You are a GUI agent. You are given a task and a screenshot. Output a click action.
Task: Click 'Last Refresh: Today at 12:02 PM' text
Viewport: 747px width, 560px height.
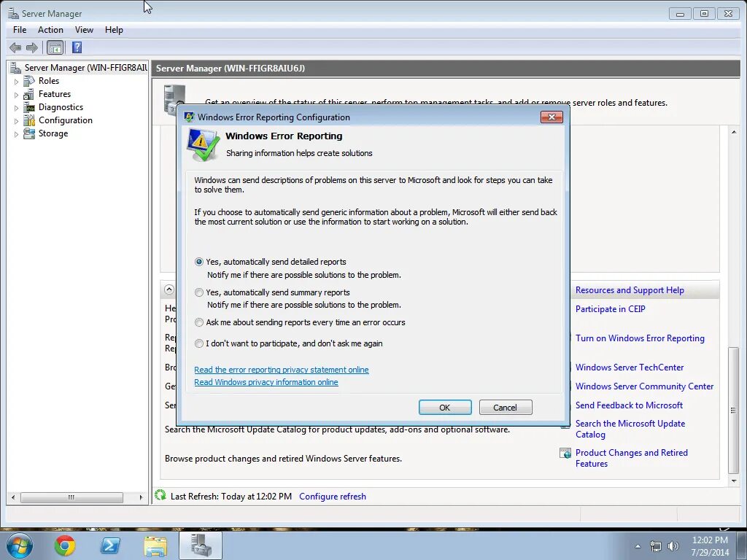pyautogui.click(x=231, y=496)
